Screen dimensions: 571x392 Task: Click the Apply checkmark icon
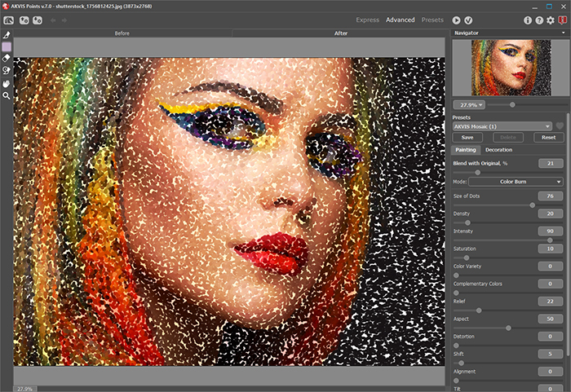coord(468,20)
